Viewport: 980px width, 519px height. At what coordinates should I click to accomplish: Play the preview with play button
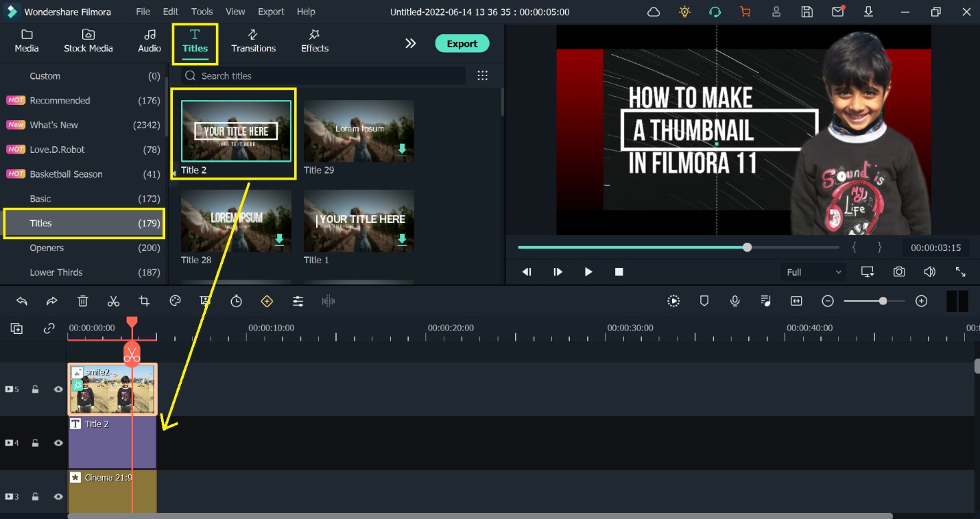pos(588,271)
